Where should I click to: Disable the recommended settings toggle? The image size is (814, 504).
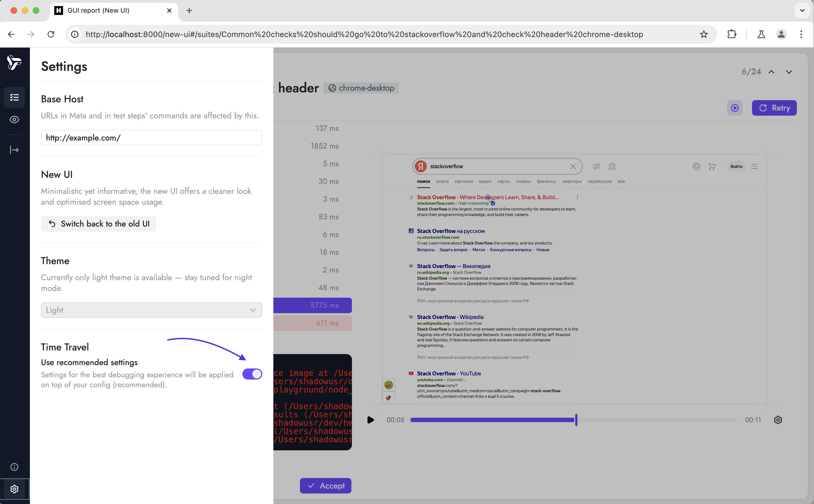[x=252, y=374]
